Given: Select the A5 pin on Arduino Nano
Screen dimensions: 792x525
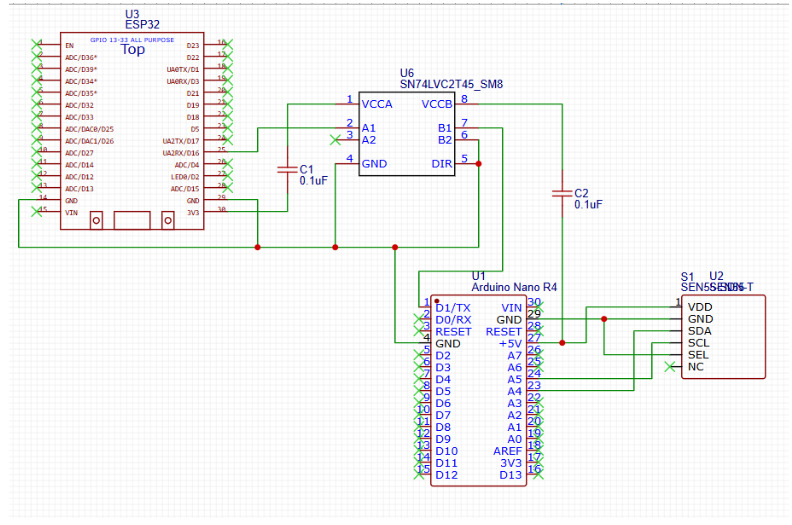Looking at the screenshot, I should pyautogui.click(x=515, y=379).
